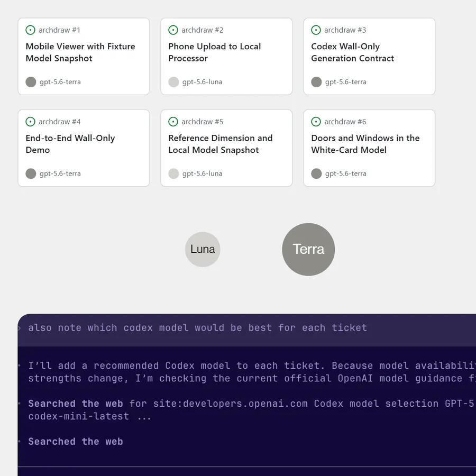Click the archdraw #2 label
Image resolution: width=476 pixels, height=476 pixels.
203,30
